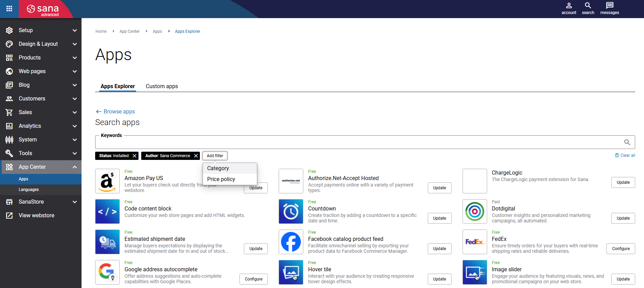Remove the Status: Installed filter chip
This screenshot has width=644, height=288.
tap(134, 156)
